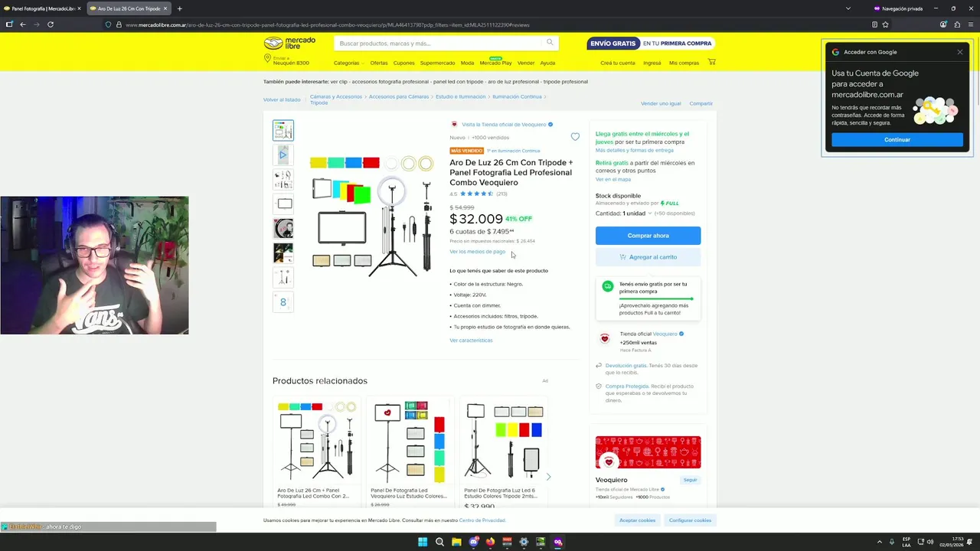Click Ver los medios de pago

[x=478, y=252]
